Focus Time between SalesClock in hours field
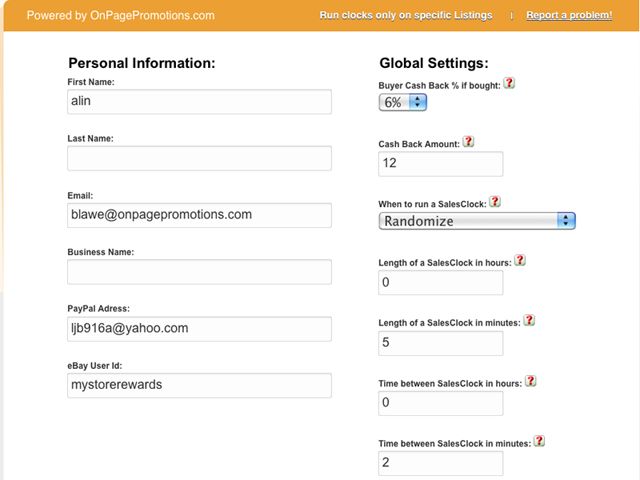 (x=441, y=403)
